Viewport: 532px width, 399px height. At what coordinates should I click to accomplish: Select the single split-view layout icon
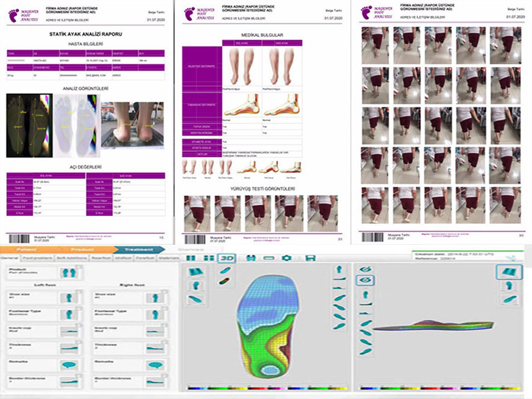click(x=191, y=258)
